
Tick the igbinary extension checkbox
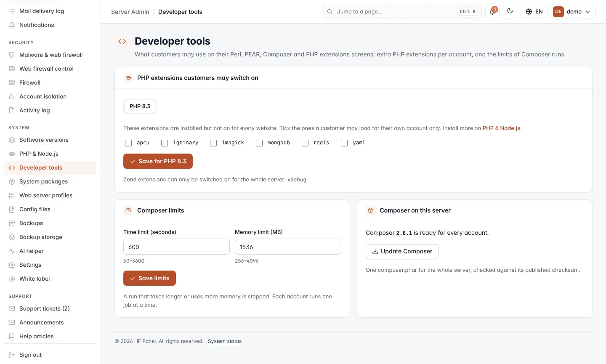pyautogui.click(x=165, y=143)
